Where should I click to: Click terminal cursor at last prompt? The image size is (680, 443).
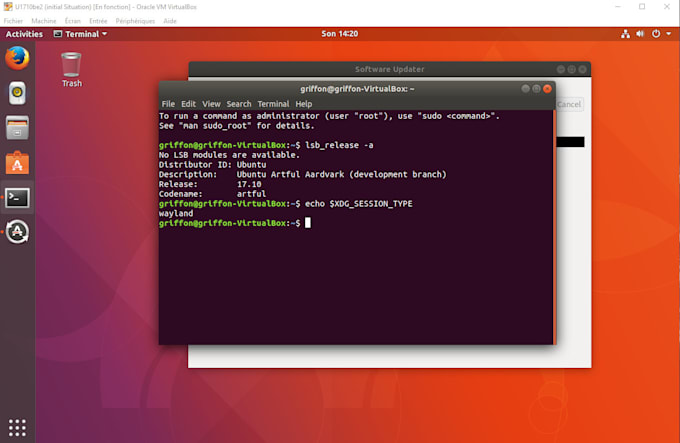308,223
